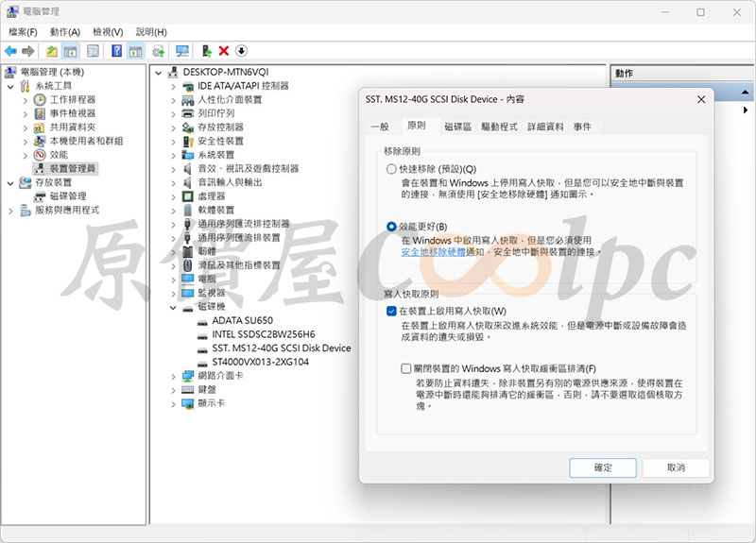756x543 pixels.
Task: Click the Event Viewer icon
Action: pyautogui.click(x=40, y=113)
